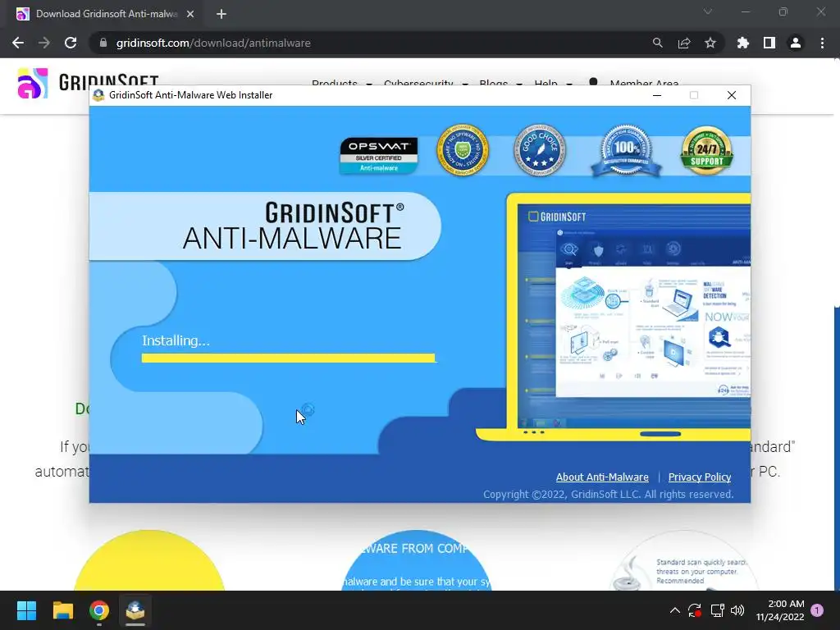Expand the Cybersecurity menu on webpage

[x=426, y=83]
